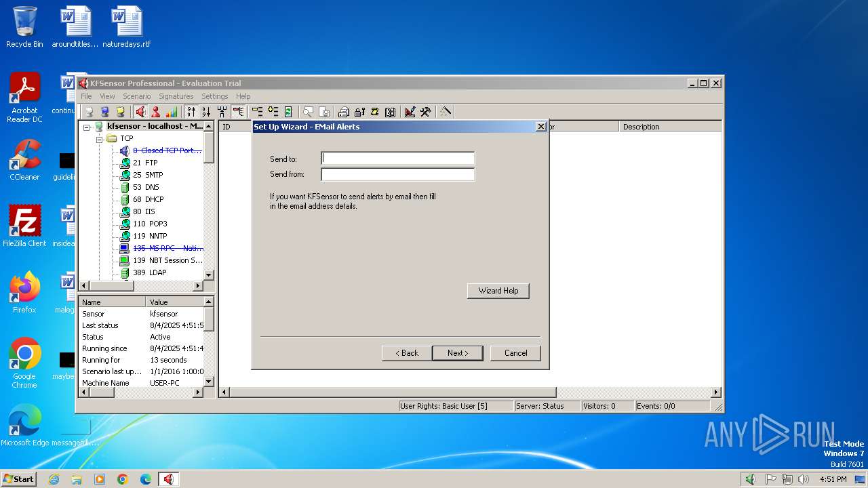Click the Cancel button in wizard
Viewport: 868px width, 488px height.
point(515,353)
